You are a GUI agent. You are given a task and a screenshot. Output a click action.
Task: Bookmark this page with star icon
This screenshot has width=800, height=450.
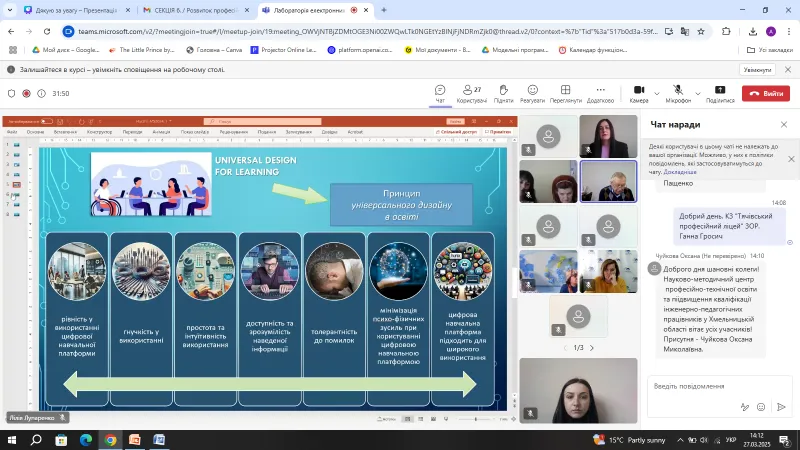(x=701, y=32)
